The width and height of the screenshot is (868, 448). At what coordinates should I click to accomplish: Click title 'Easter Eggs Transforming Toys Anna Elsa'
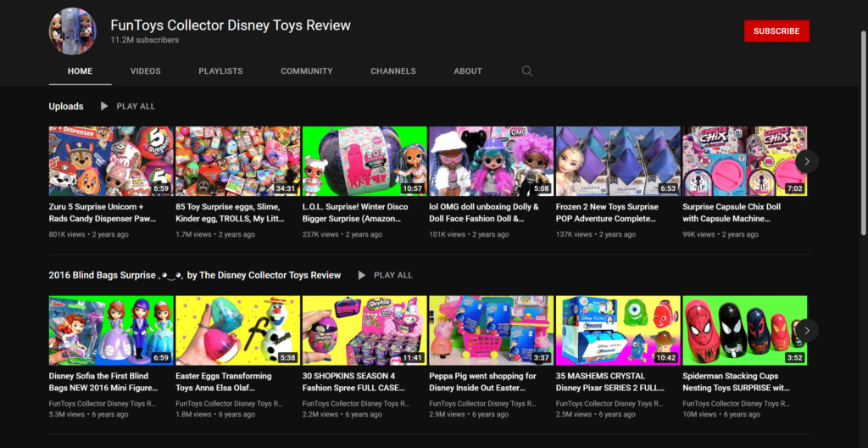224,382
